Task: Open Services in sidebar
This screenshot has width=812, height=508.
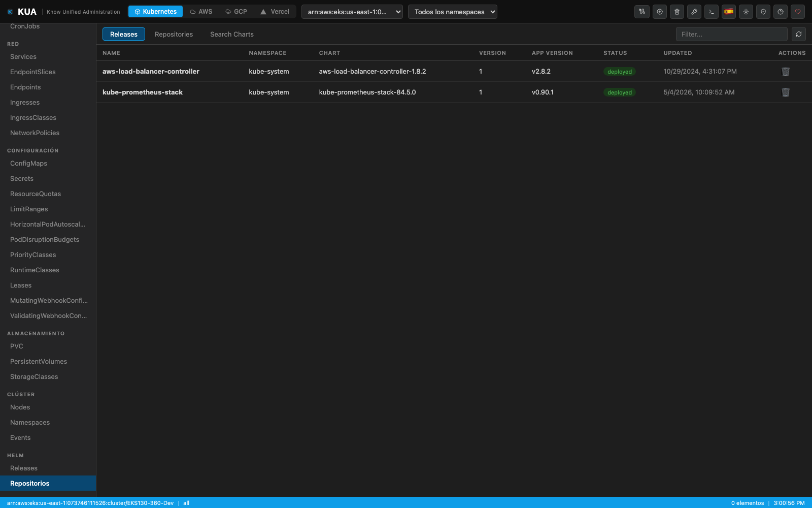Action: [x=48, y=57]
